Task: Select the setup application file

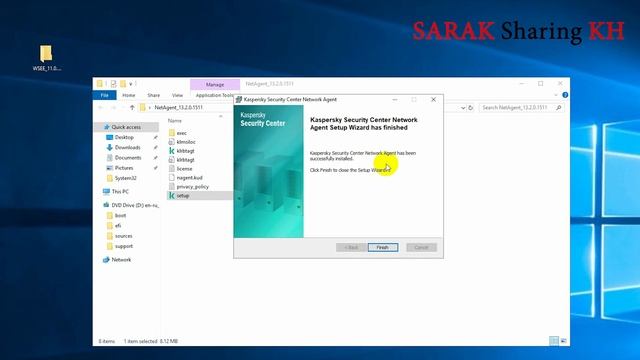Action: point(182,196)
